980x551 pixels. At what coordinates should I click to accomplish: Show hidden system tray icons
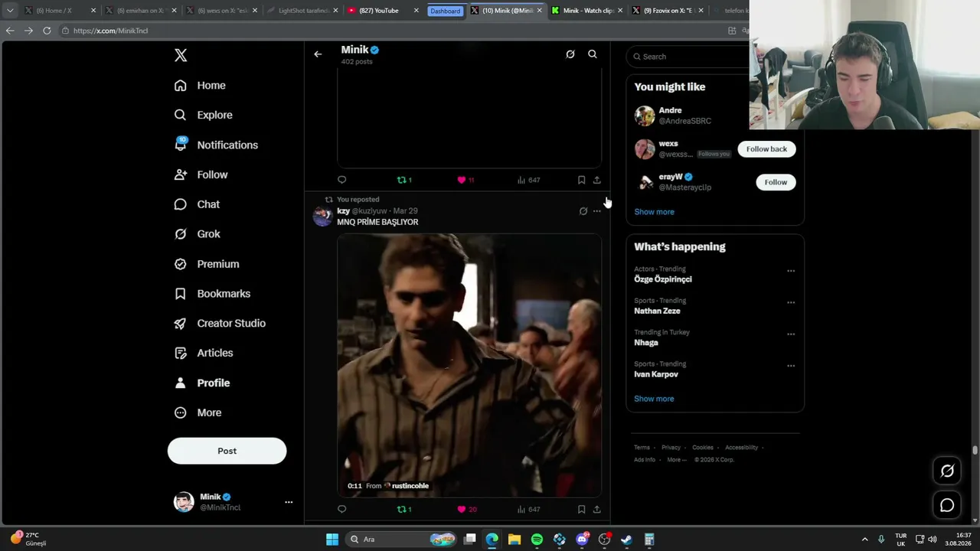(x=865, y=540)
